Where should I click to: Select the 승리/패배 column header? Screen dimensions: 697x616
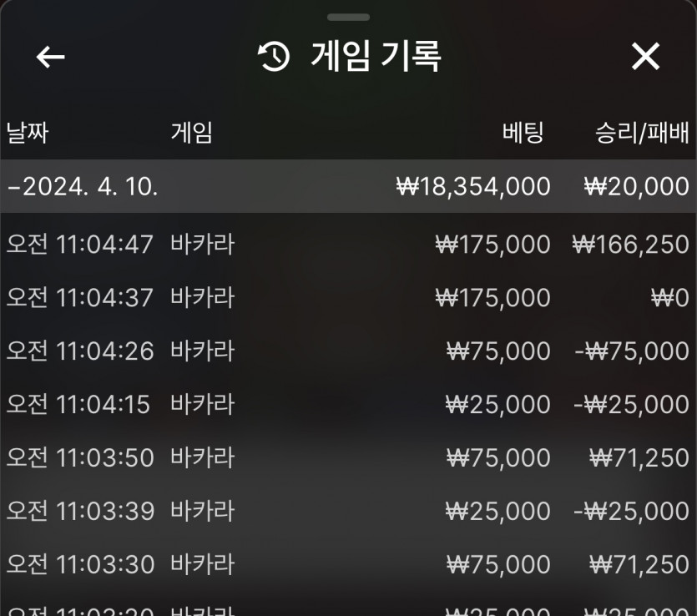click(642, 133)
